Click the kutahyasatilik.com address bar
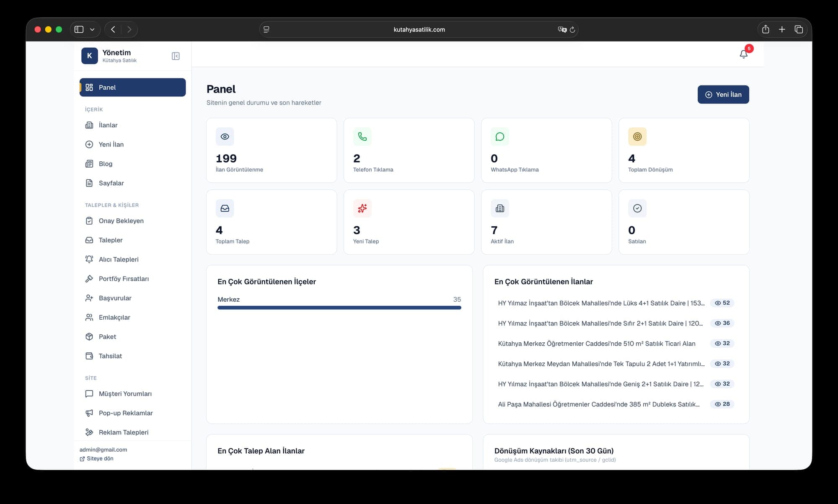Image resolution: width=838 pixels, height=504 pixels. 419,29
